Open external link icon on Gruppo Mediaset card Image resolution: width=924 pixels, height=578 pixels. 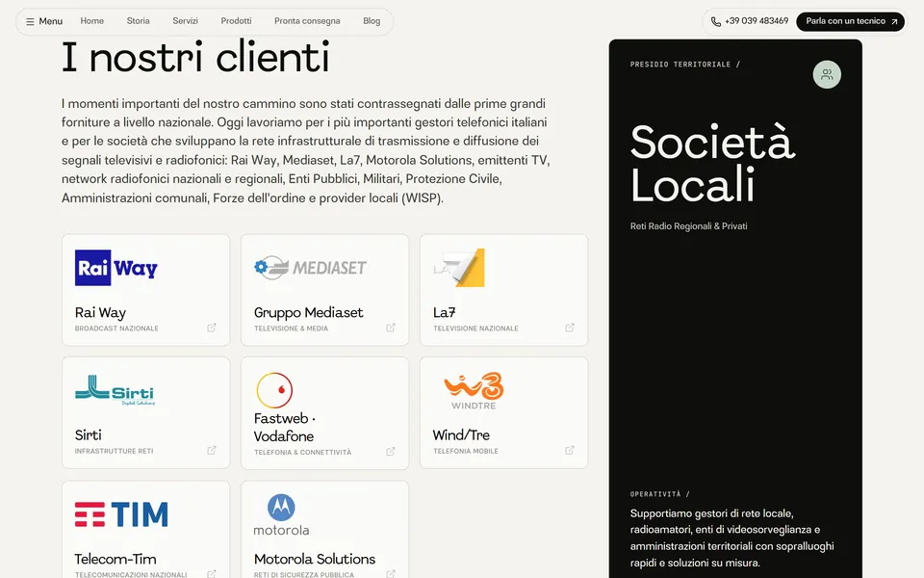[391, 328]
